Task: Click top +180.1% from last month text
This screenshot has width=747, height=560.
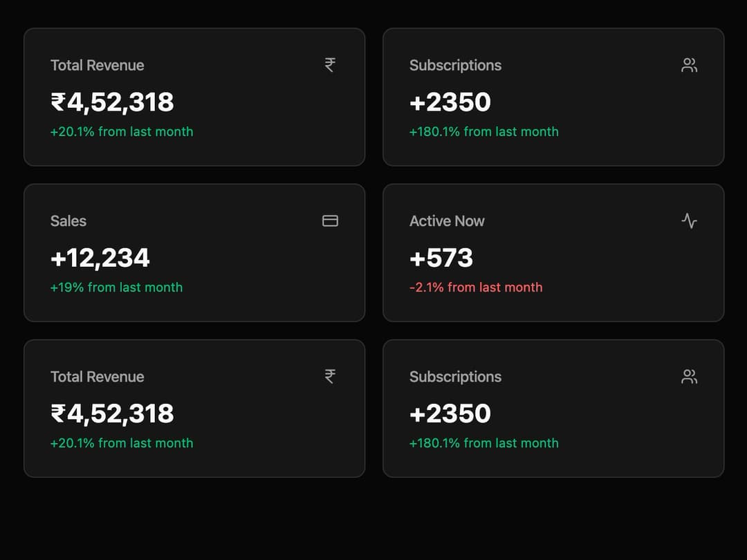Action: [484, 131]
